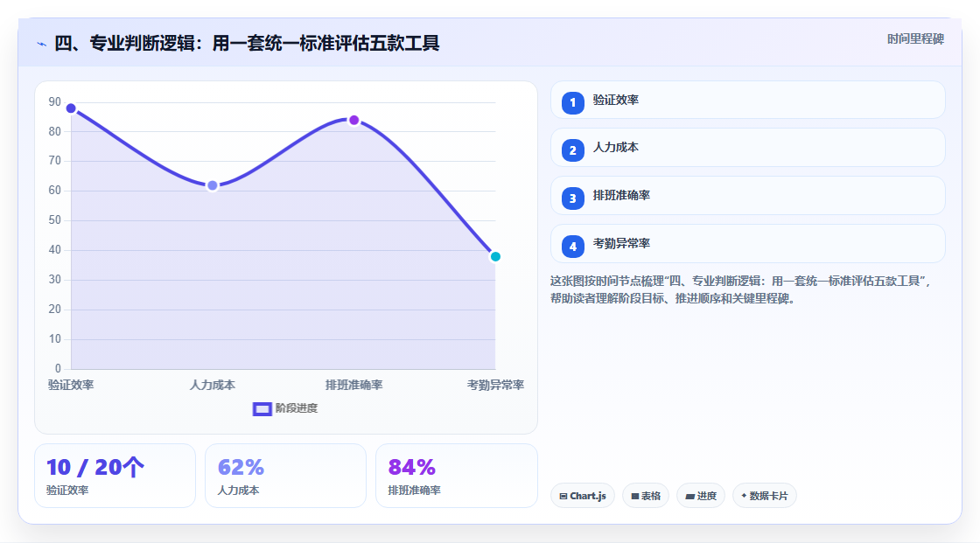Image resolution: width=980 pixels, height=543 pixels.
Task: Click the 人力成本 x-axis label
Action: coord(213,385)
